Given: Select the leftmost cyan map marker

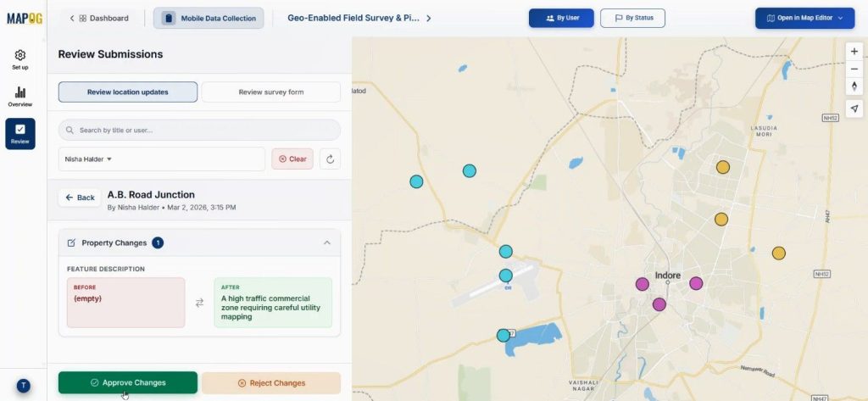Looking at the screenshot, I should coord(416,181).
